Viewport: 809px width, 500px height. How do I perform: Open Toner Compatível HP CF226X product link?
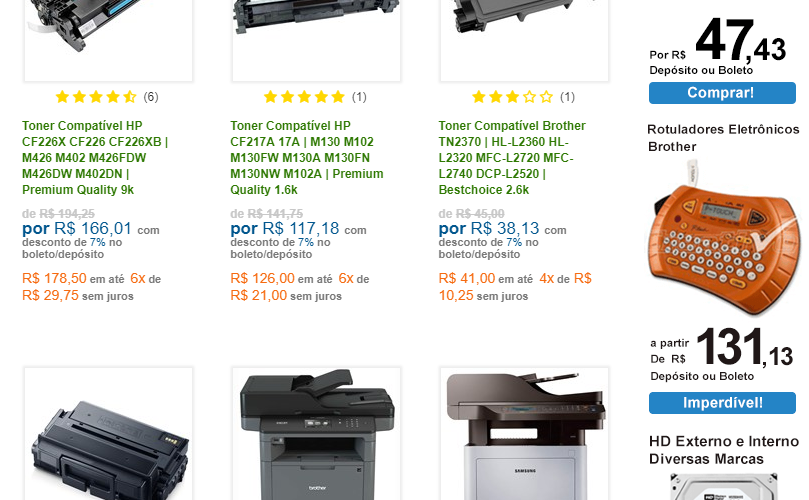[x=95, y=157]
